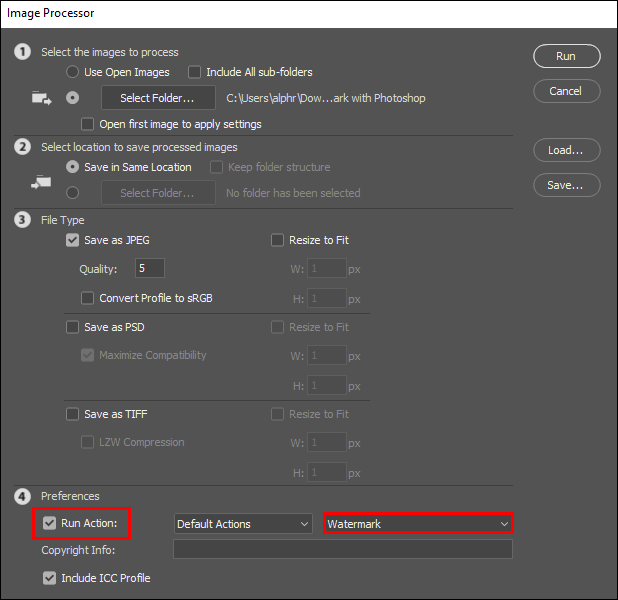Click the Cancel button
Viewport: 618px width, 600px height.
coord(566,91)
